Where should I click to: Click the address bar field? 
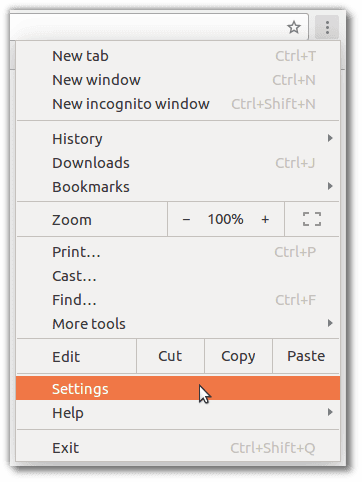click(158, 27)
